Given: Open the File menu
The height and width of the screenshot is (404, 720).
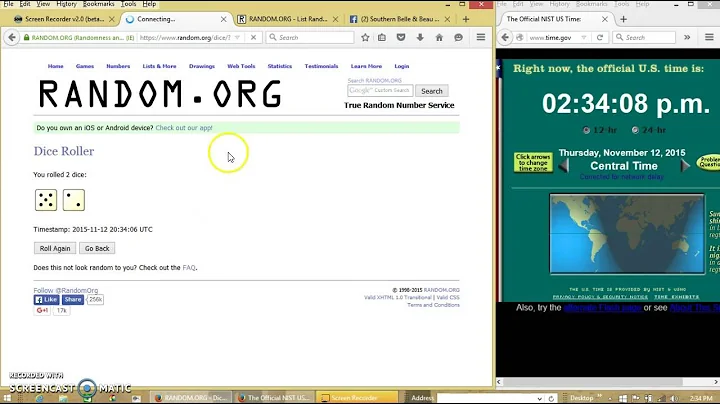Looking at the screenshot, I should pyautogui.click(x=8, y=4).
